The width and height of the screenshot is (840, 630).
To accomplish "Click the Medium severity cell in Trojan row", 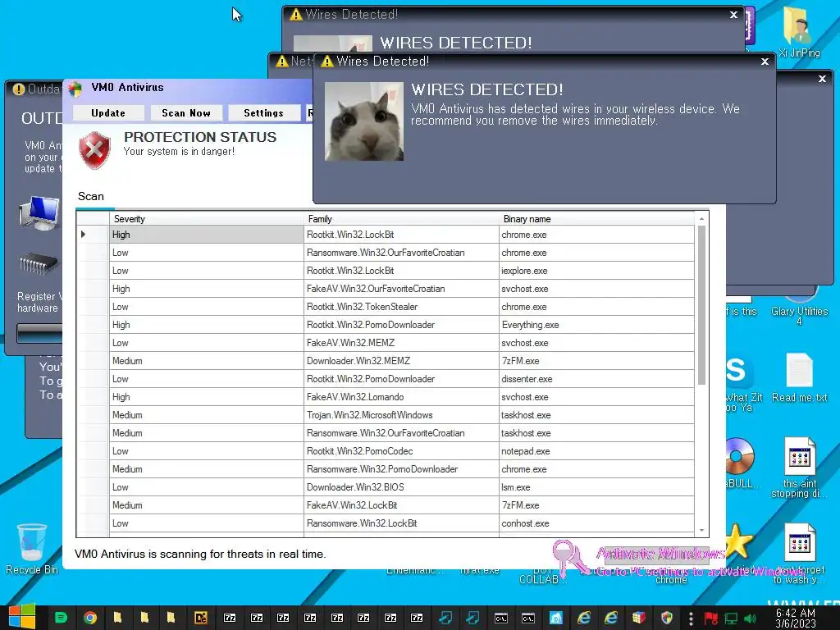I will 206,414.
